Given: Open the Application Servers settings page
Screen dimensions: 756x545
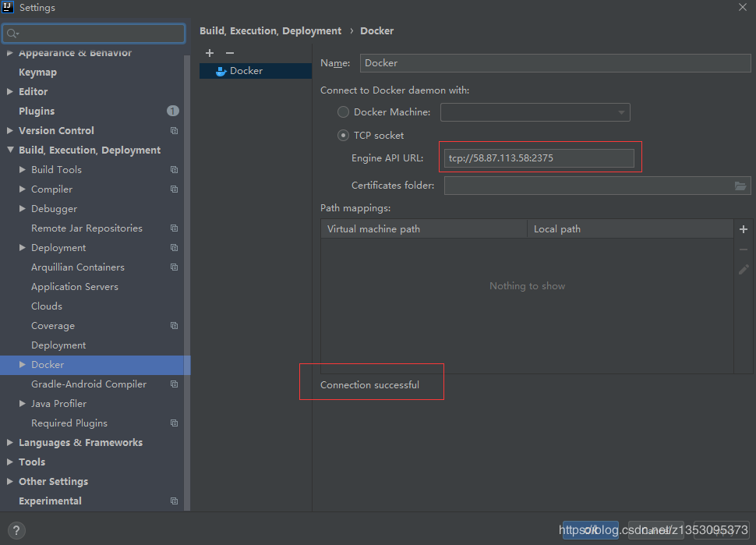Looking at the screenshot, I should coord(75,287).
